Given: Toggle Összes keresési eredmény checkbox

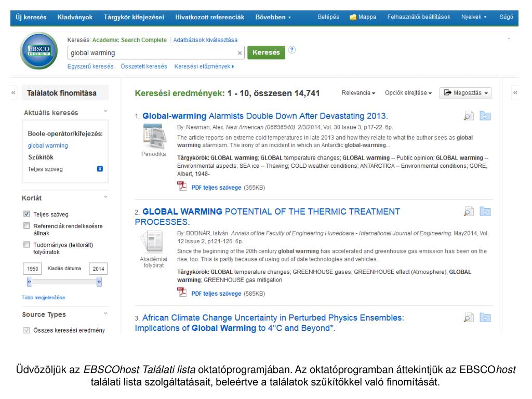Looking at the screenshot, I should point(26,330).
